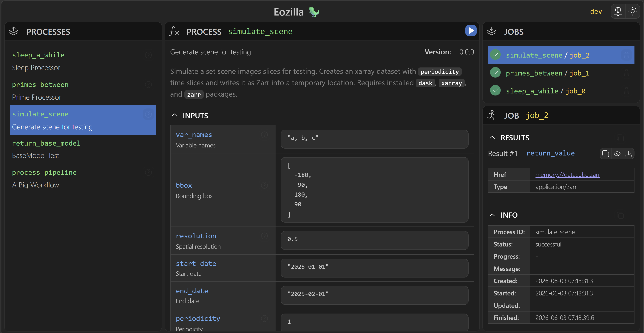This screenshot has width=644, height=333.
Task: Select the process_pipeline process
Action: click(x=83, y=178)
